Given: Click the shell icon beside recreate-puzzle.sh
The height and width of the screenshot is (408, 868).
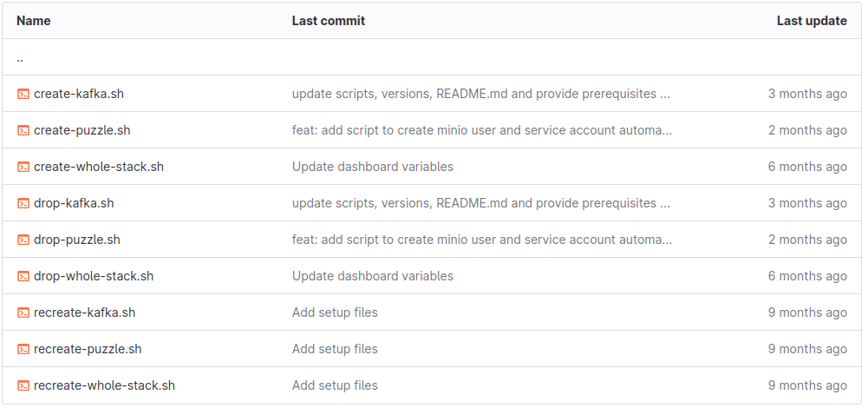Looking at the screenshot, I should tap(23, 349).
